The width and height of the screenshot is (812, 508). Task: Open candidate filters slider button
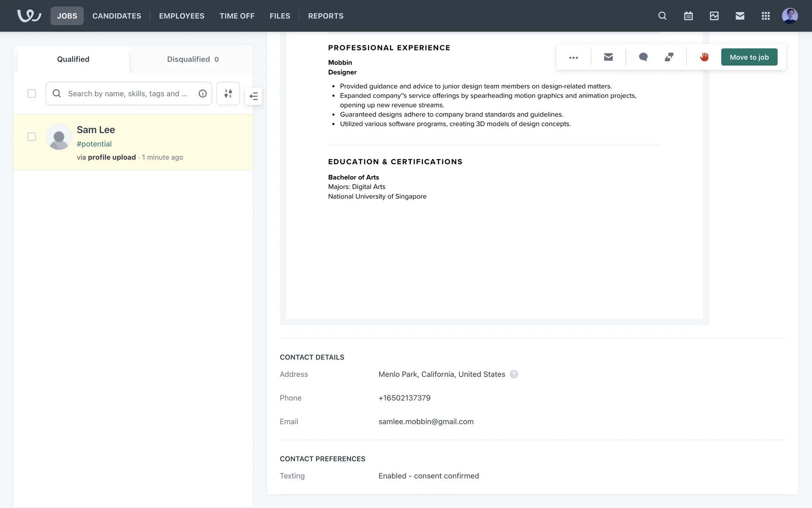pos(228,94)
